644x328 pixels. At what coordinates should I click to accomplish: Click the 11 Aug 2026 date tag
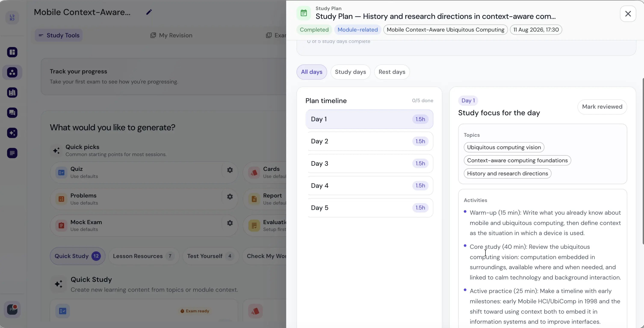(x=536, y=30)
